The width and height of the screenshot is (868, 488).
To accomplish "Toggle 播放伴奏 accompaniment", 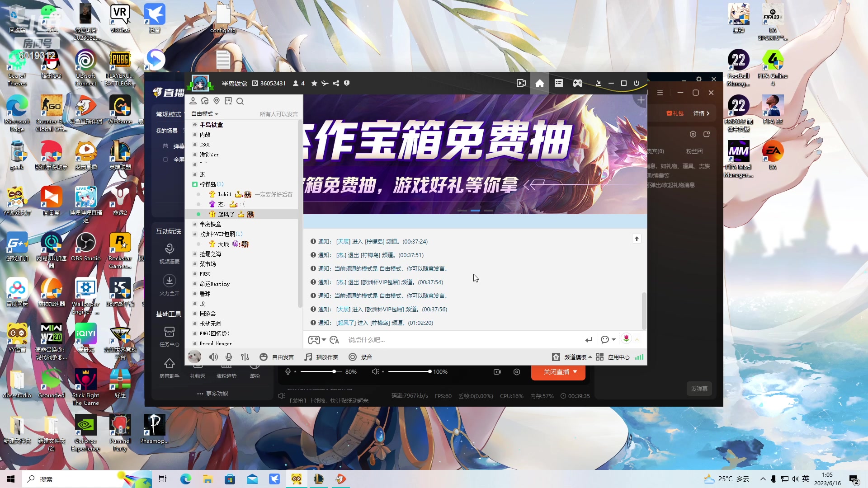I will coord(321,357).
